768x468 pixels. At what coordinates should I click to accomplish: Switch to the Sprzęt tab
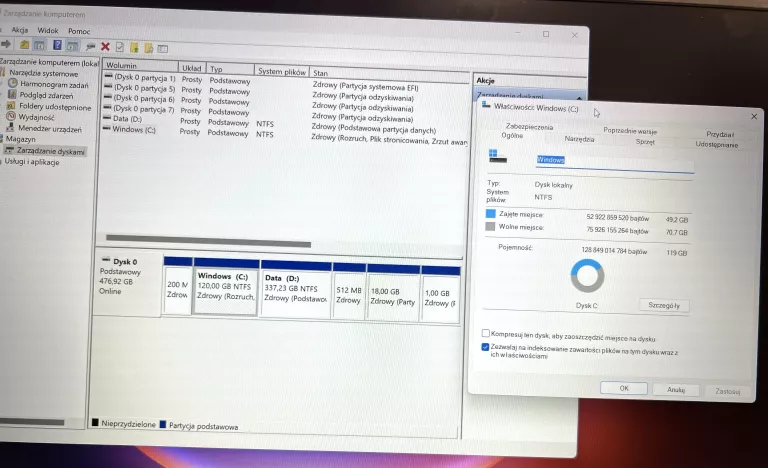645,142
